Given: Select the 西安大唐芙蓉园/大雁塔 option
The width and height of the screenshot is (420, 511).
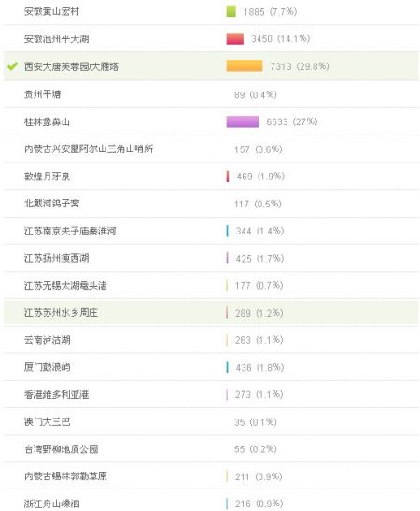Looking at the screenshot, I should tap(211, 66).
